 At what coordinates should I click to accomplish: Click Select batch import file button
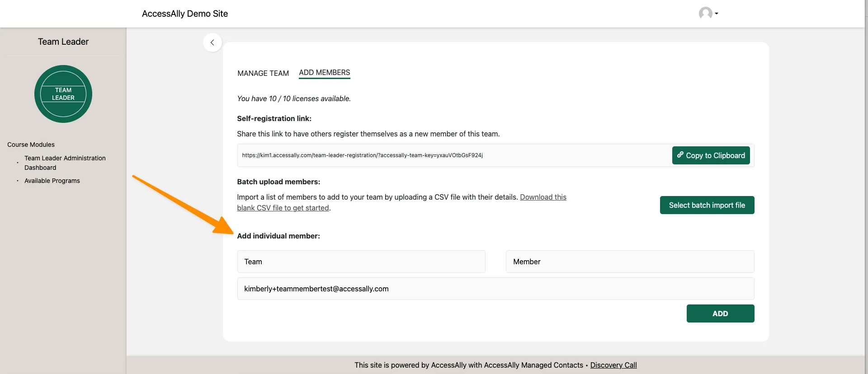(x=707, y=205)
